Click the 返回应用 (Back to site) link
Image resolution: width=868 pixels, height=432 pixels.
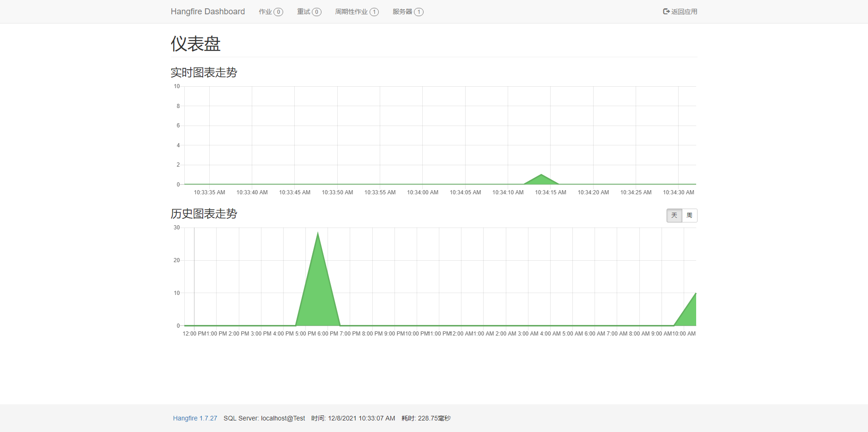(x=680, y=12)
